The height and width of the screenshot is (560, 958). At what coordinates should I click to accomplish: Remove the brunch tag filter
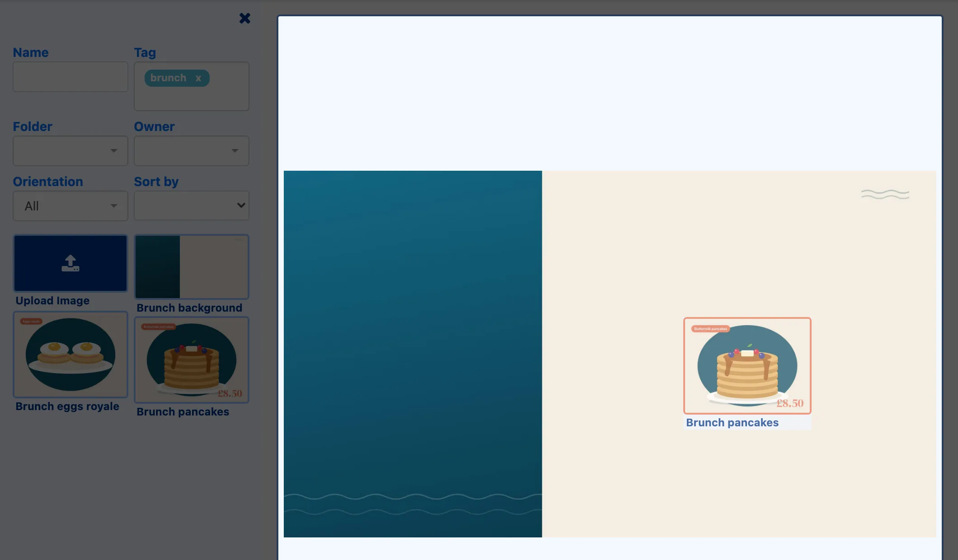[198, 78]
